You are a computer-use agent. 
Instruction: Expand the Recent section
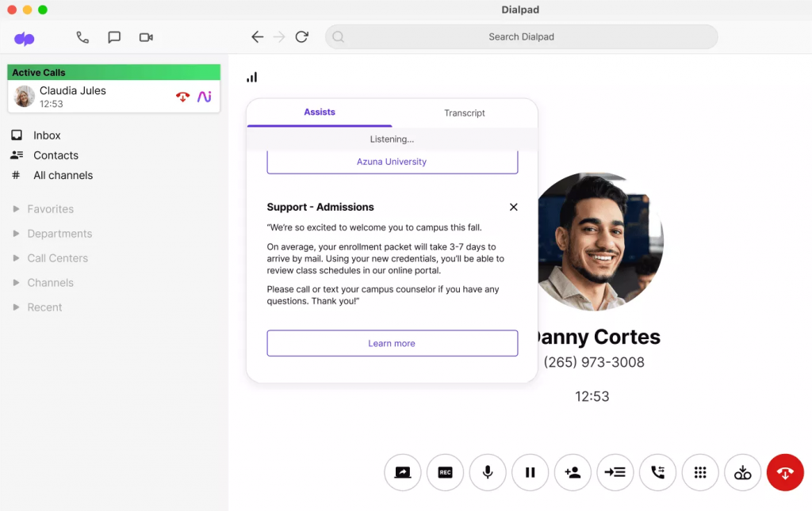[x=44, y=307]
